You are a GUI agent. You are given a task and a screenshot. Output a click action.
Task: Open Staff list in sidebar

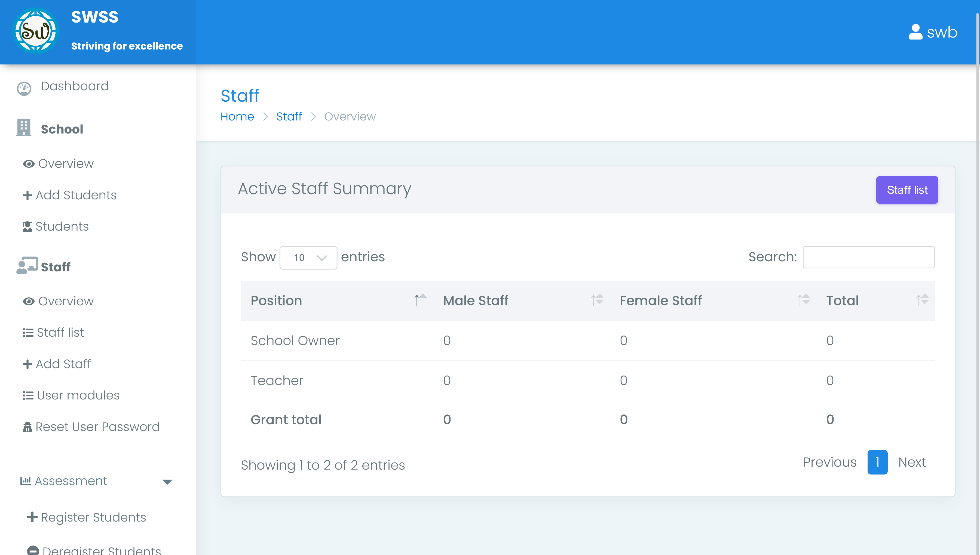[60, 332]
